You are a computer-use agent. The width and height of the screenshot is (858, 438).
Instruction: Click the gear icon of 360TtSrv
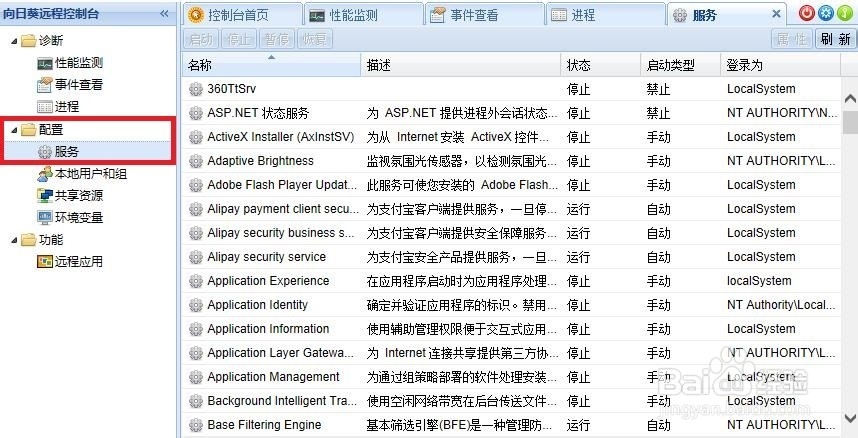tap(195, 89)
